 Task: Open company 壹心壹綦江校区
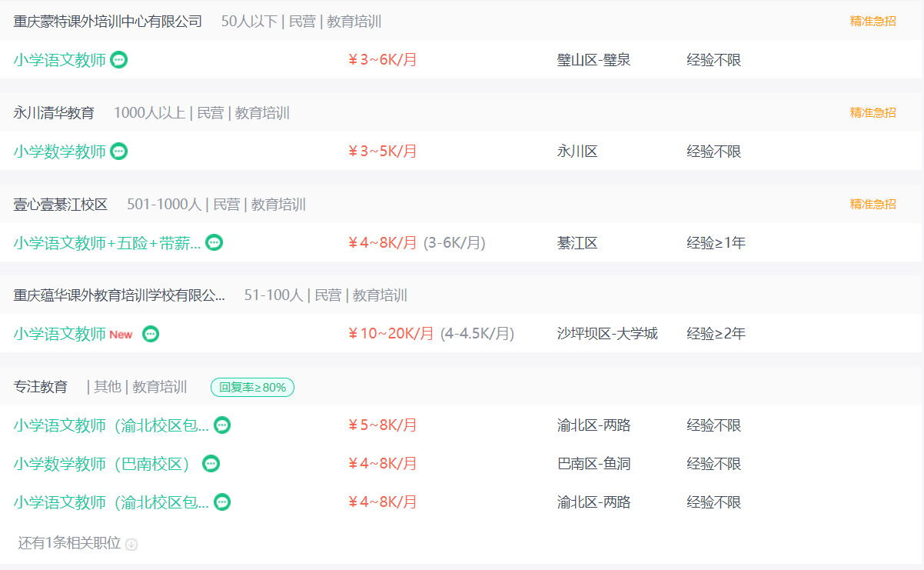click(x=61, y=205)
